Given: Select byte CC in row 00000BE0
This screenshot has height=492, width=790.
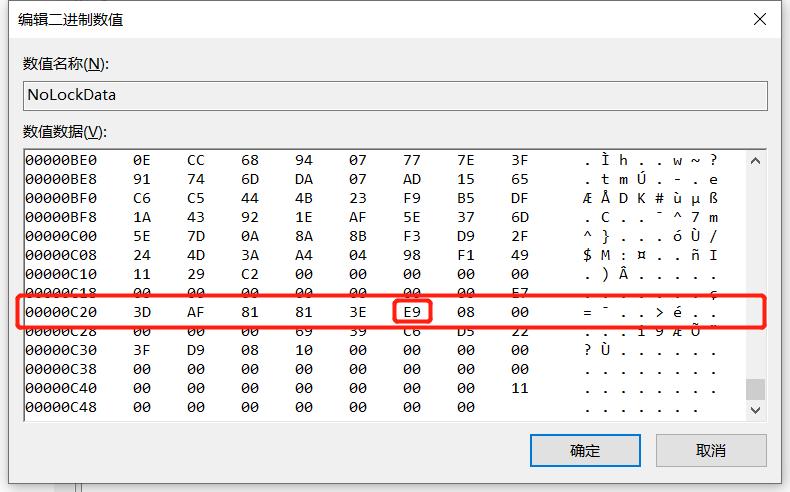Looking at the screenshot, I should pyautogui.click(x=196, y=160).
